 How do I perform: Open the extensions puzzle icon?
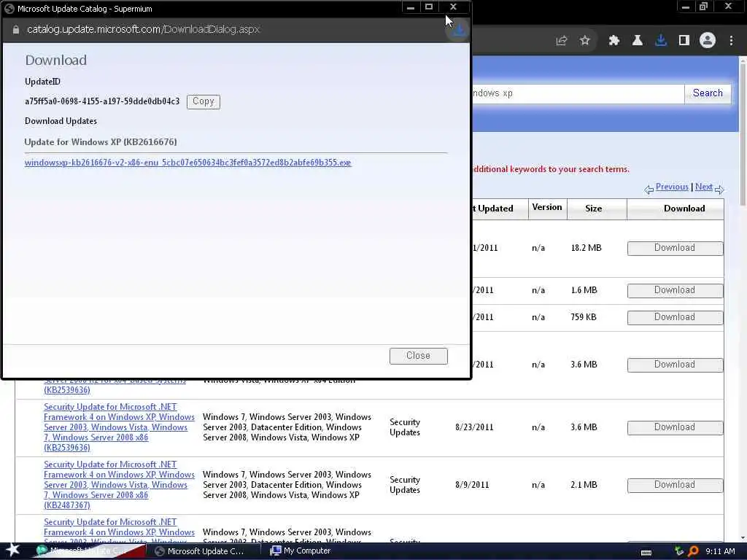[614, 41]
